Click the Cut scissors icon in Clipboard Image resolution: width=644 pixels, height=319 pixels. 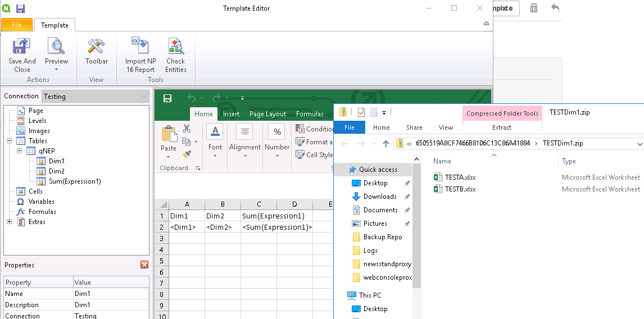coord(187,129)
